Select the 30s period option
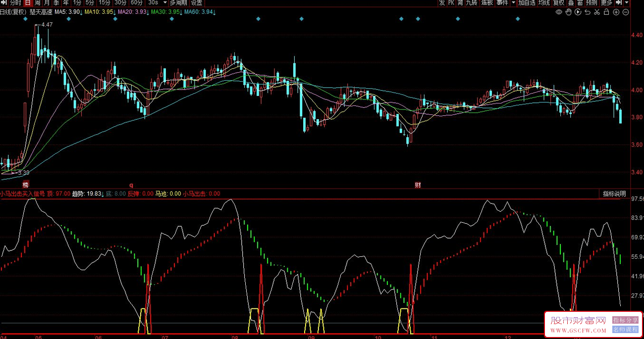Image resolution: width=644 pixels, height=339 pixels. (154, 2)
